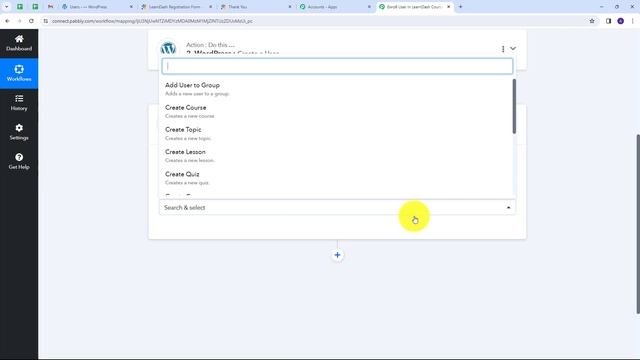Choose the Create Course action
Image resolution: width=640 pixels, height=360 pixels.
click(337, 111)
